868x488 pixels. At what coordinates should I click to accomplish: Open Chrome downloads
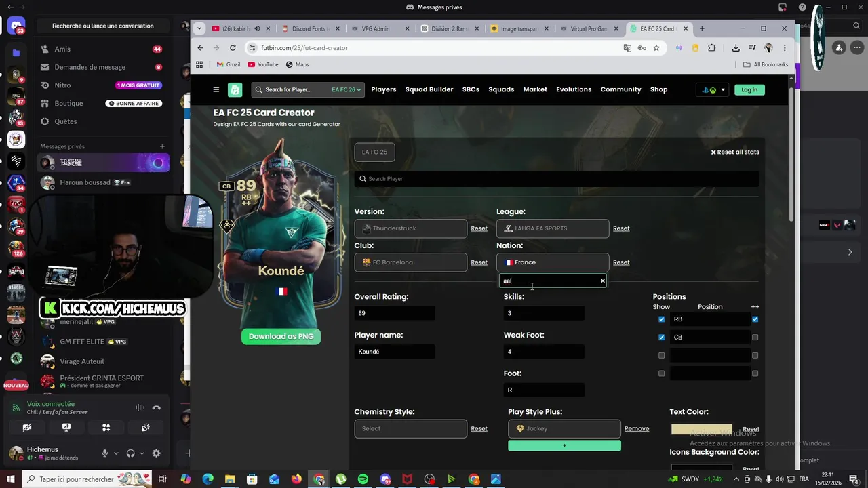[736, 48]
